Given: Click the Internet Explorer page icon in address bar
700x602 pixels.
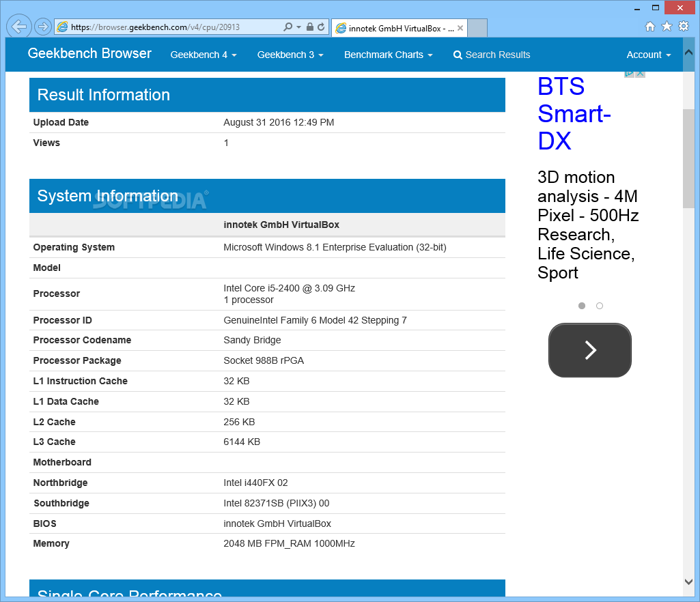Looking at the screenshot, I should pos(63,27).
